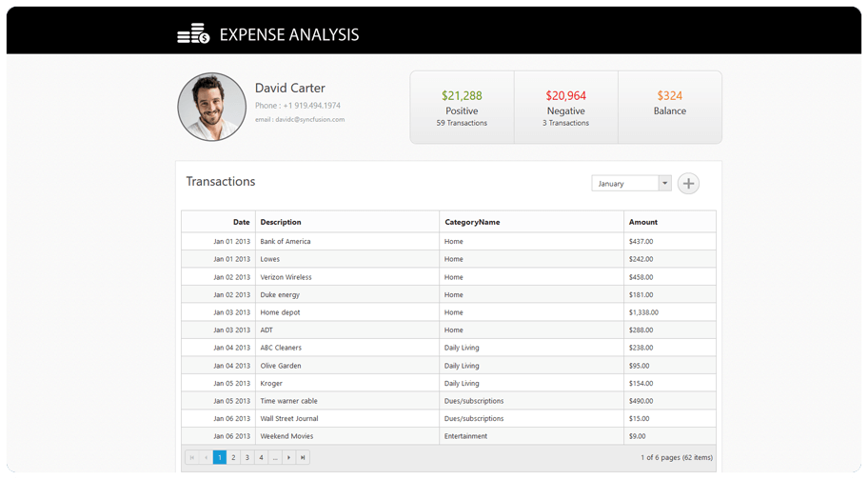
Task: Select page 2 in the pager
Action: tap(233, 458)
